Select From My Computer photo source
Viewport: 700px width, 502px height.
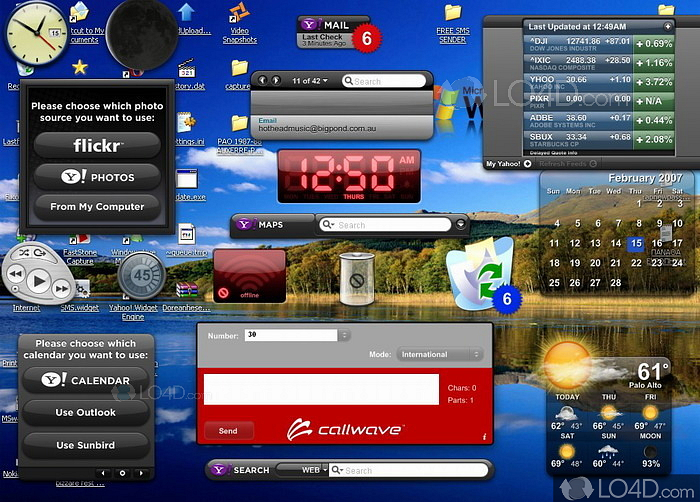[x=97, y=207]
